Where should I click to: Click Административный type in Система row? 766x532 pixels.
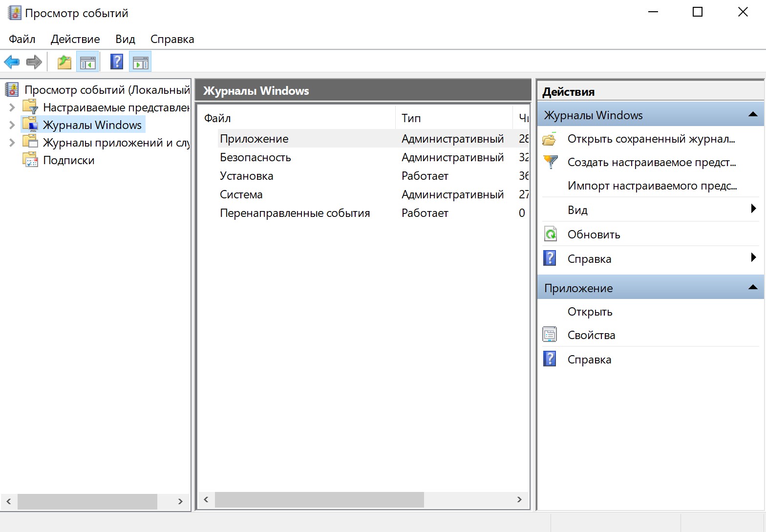[452, 194]
